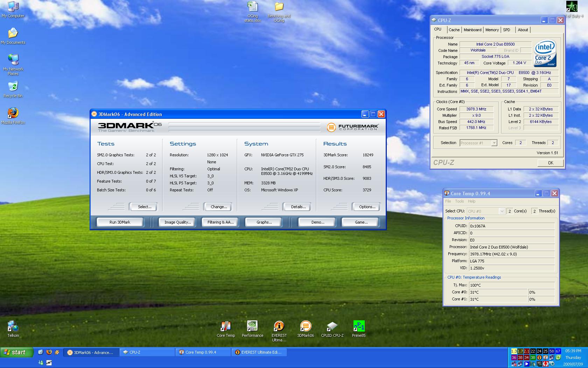Click the yellow 1.3 sensor tray icon
The image size is (588, 368).
[x=514, y=351]
